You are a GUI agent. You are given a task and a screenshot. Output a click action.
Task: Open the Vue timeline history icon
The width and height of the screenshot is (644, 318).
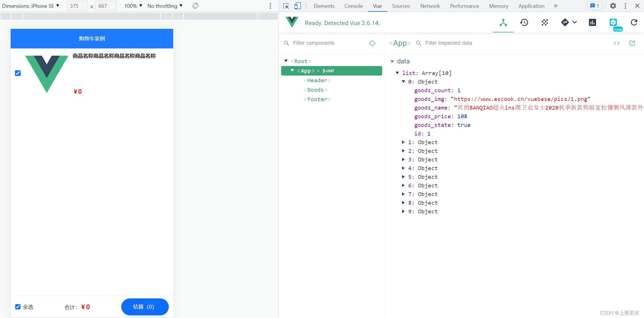[524, 22]
